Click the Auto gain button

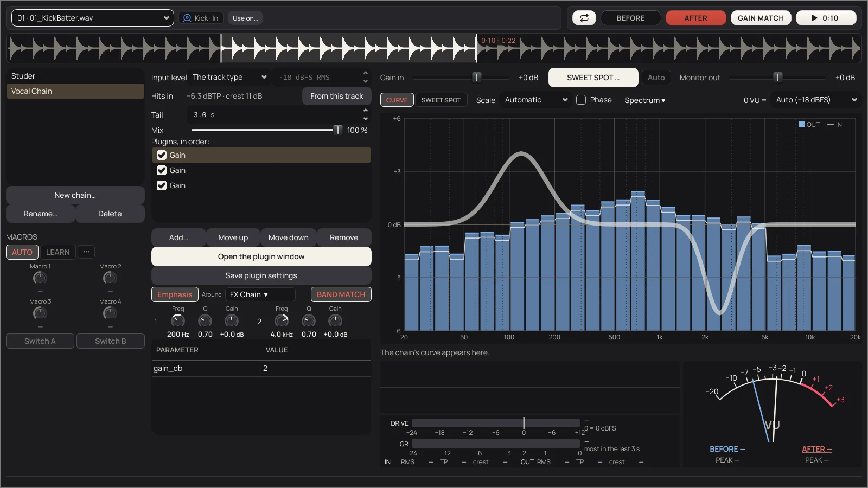[656, 78]
